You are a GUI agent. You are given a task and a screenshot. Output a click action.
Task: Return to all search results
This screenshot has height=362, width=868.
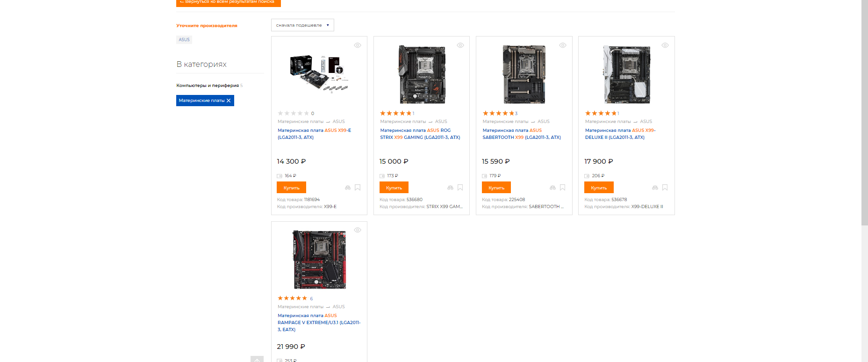[x=229, y=2]
